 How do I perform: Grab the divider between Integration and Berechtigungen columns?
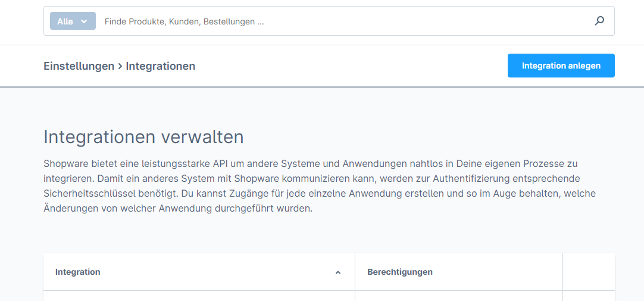[355, 272]
